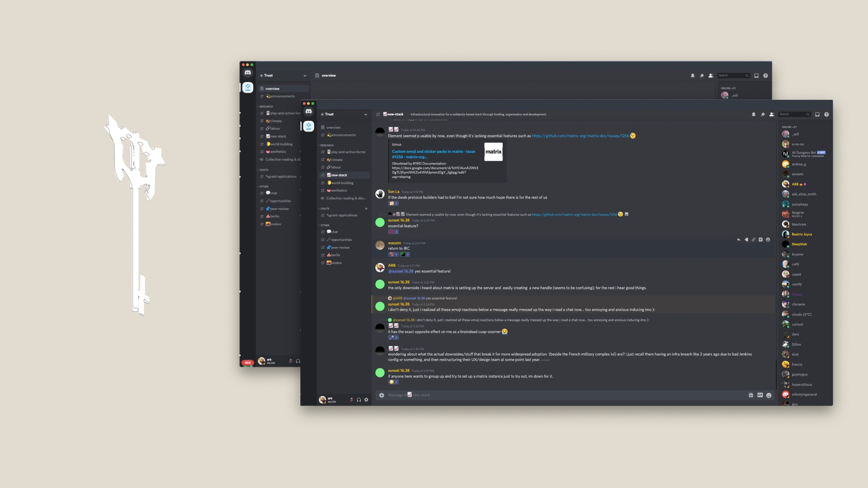The image size is (868, 488).
Task: Open notification settings bell in front window
Action: tap(754, 115)
